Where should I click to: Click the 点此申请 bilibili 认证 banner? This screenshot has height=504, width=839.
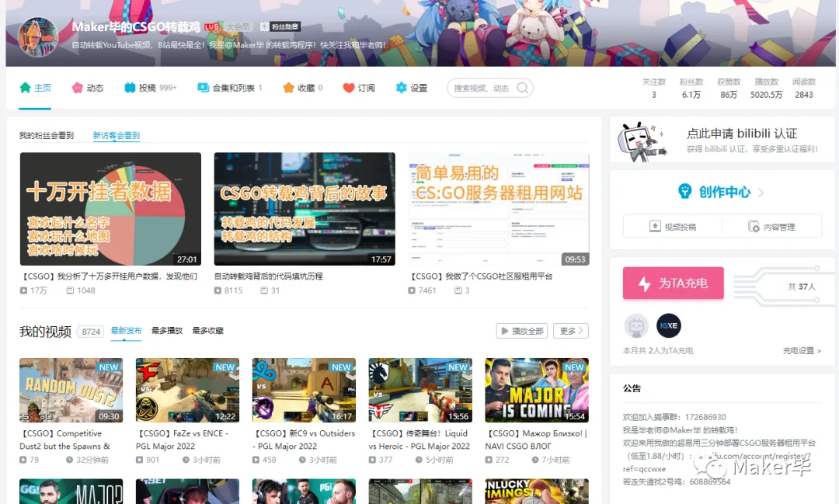click(722, 141)
